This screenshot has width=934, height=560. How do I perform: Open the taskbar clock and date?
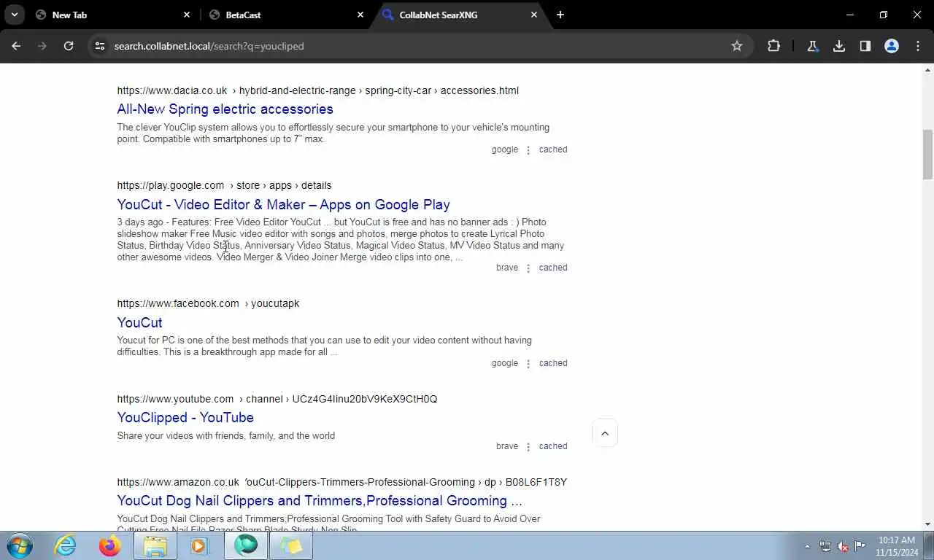[898, 546]
